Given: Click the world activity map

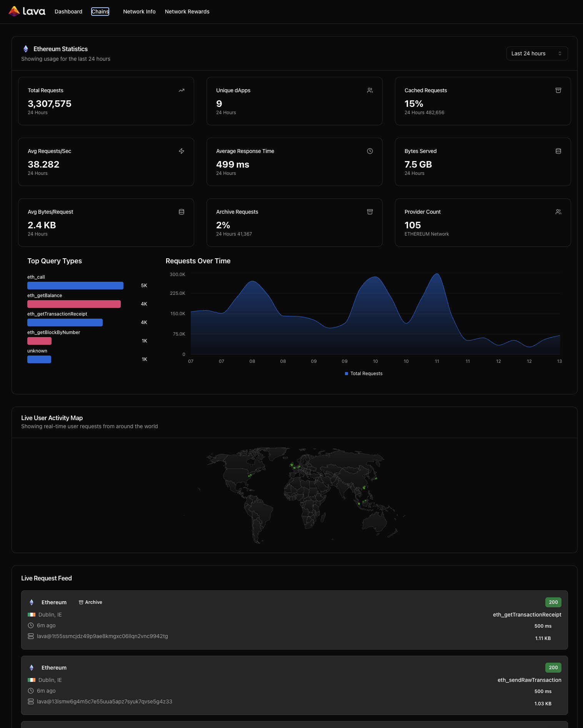Looking at the screenshot, I should point(295,495).
